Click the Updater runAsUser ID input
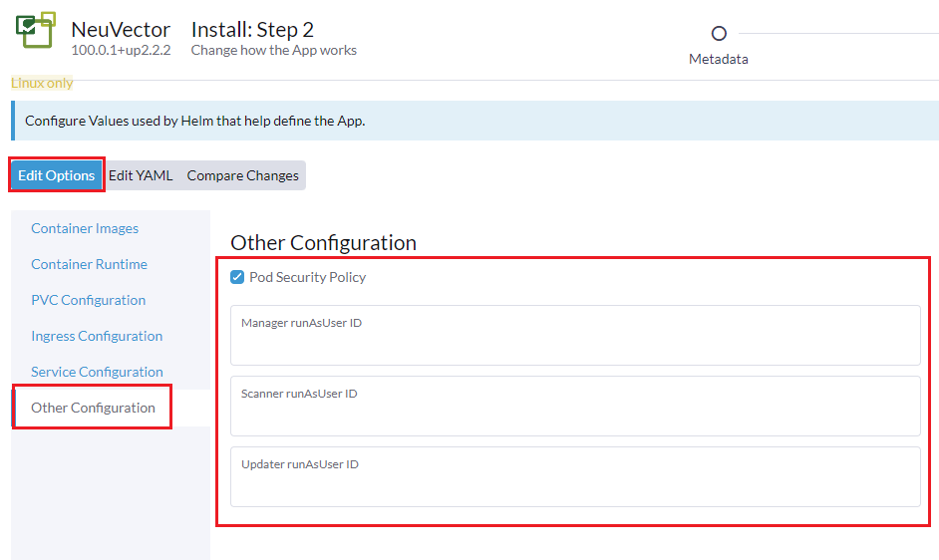939x560 pixels. click(575, 483)
